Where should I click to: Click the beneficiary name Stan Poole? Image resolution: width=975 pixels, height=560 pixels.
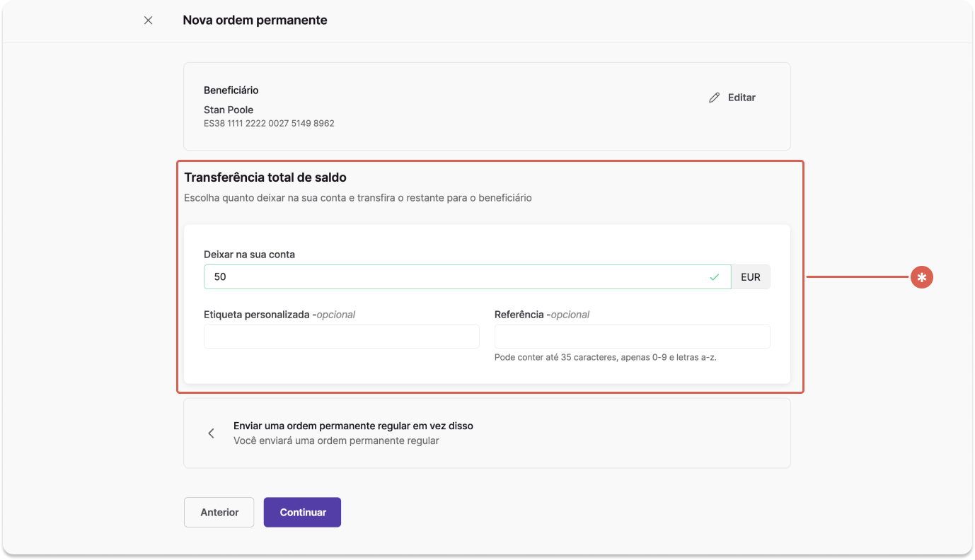click(229, 110)
